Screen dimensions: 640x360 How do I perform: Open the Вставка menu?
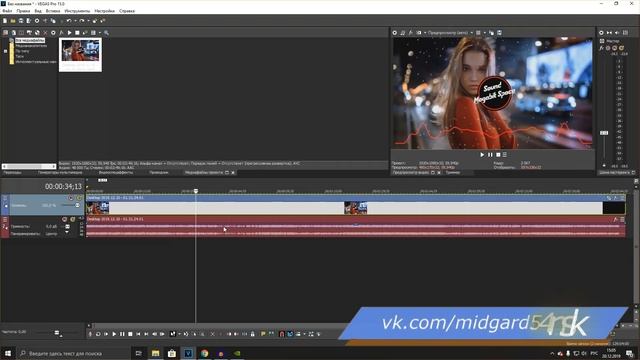[53, 11]
